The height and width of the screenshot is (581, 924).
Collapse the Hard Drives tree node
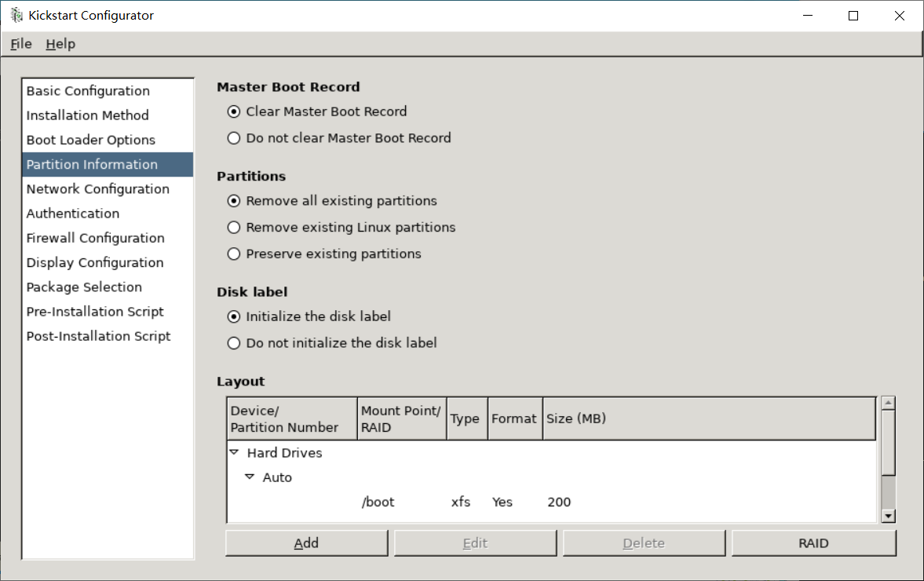234,452
